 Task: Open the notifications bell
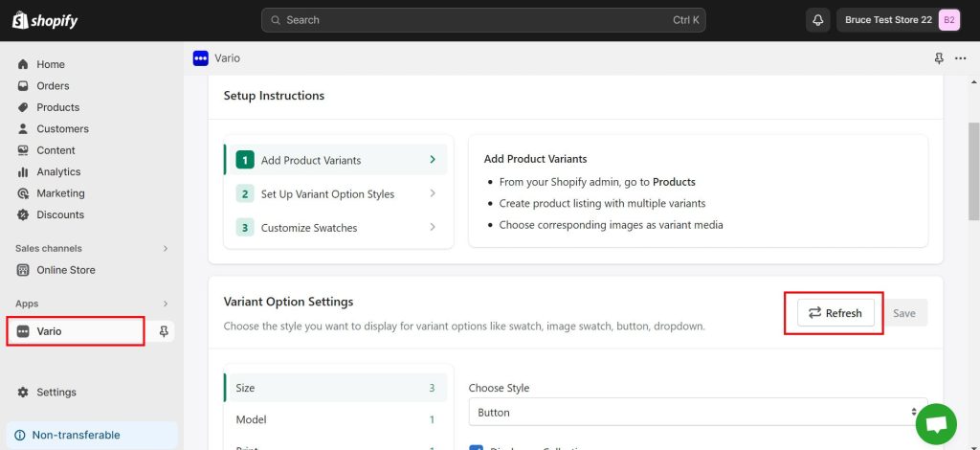coord(817,20)
